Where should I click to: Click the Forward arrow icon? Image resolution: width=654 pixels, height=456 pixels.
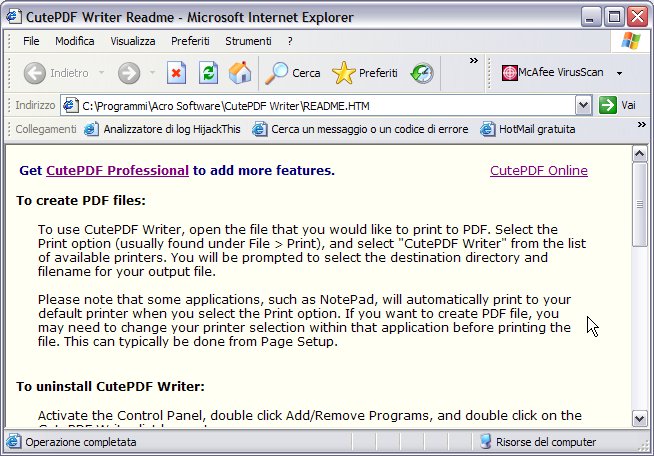128,73
